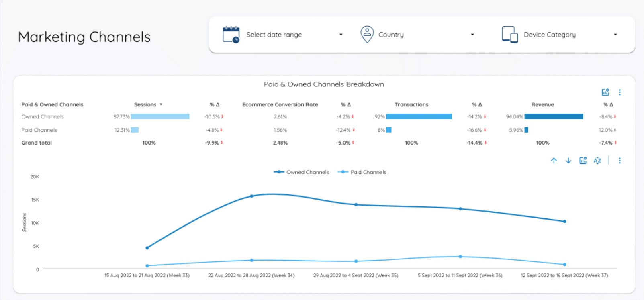Viewport: 644px width, 300px height.
Task: Toggle the Owned Channels legend entry
Action: (301, 172)
